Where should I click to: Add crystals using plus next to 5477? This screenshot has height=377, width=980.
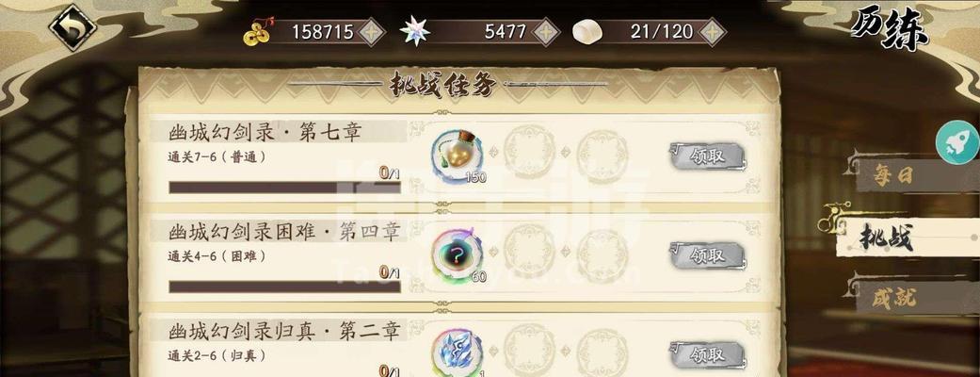545,31
